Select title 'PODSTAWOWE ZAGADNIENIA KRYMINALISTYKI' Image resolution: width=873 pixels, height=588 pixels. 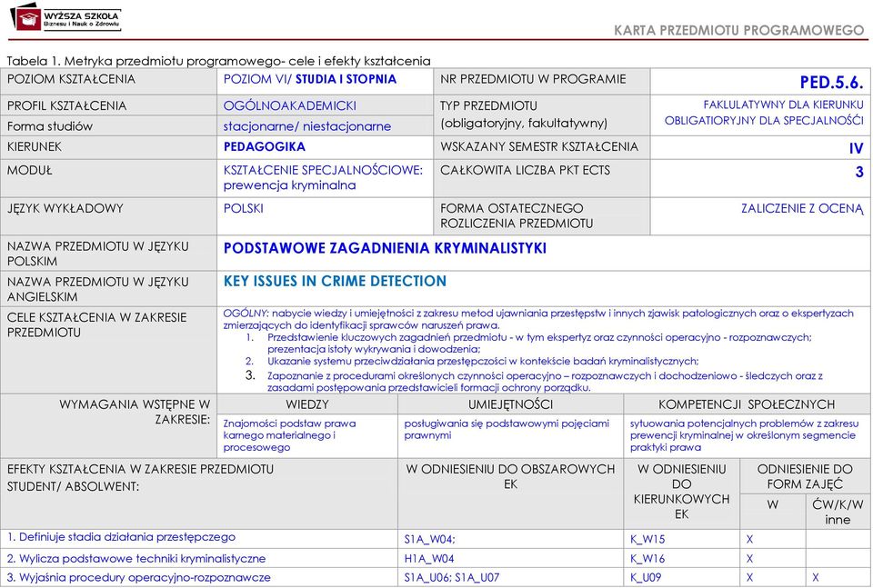[385, 248]
